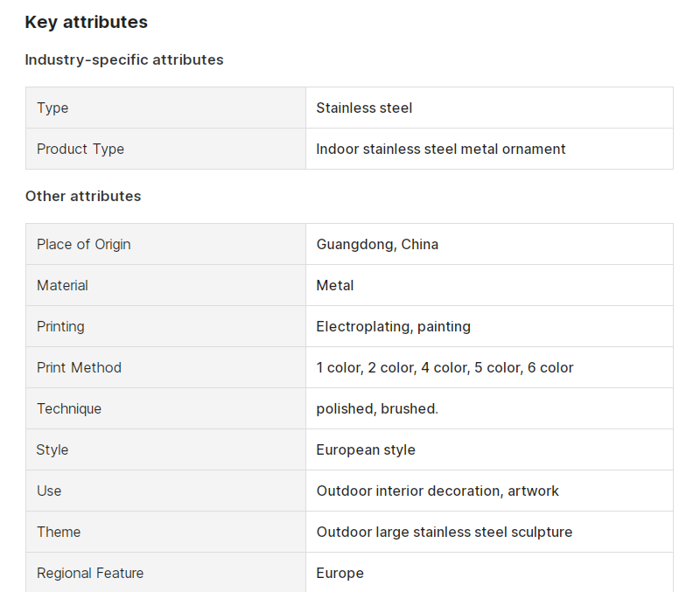
Task: Click the Product Type label cell
Action: [x=165, y=149]
